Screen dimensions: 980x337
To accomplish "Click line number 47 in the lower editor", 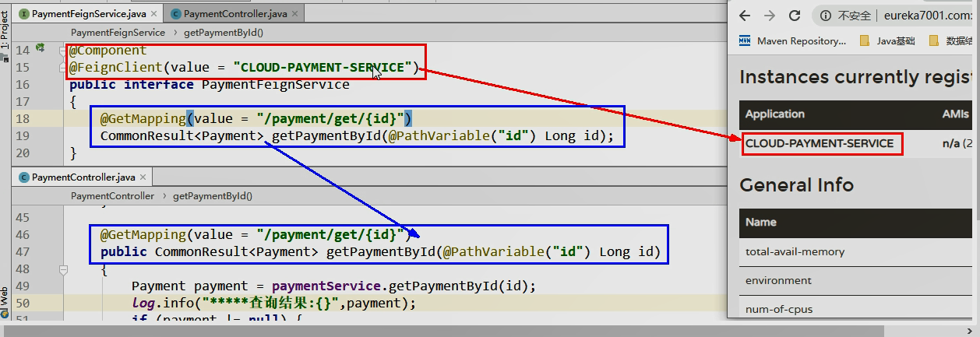I will click(x=22, y=252).
